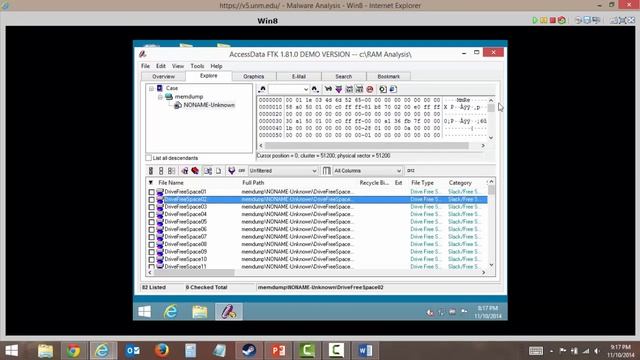The height and width of the screenshot is (360, 640).
Task: Sort by the Full Path column header
Action: coord(253,182)
